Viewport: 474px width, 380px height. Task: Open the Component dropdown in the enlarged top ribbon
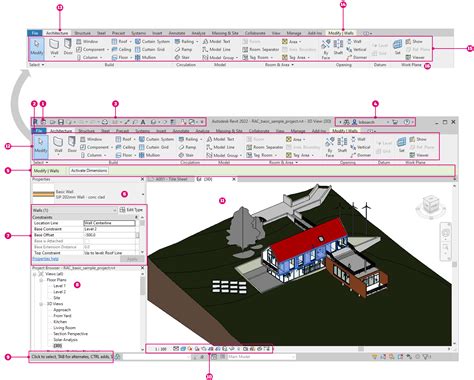pyautogui.click(x=108, y=49)
